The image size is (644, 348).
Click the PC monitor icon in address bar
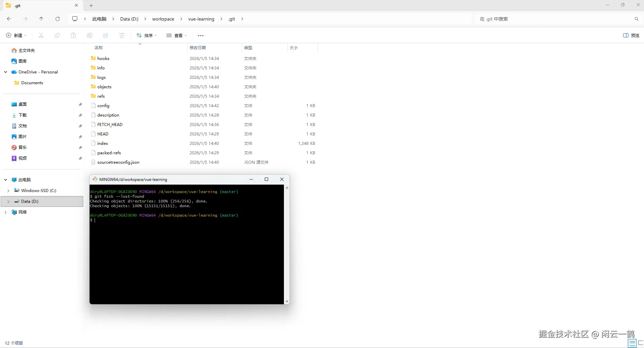[x=75, y=19]
